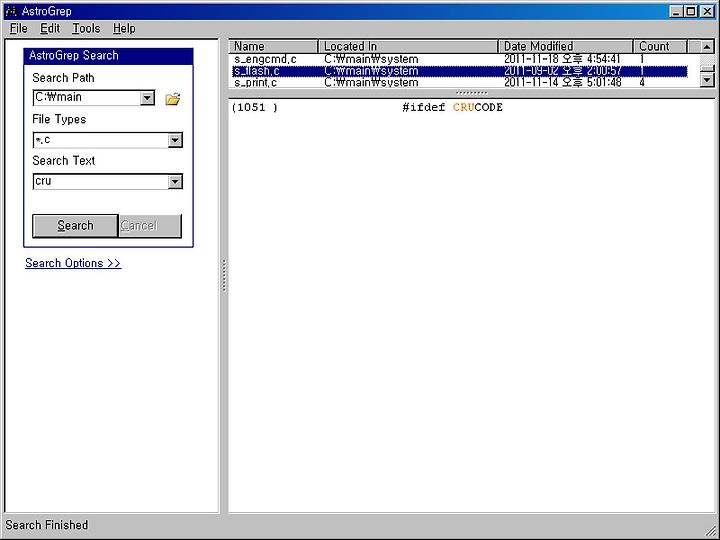Viewport: 720px width, 540px height.
Task: Expand the Search Path dropdown
Action: coord(147,98)
